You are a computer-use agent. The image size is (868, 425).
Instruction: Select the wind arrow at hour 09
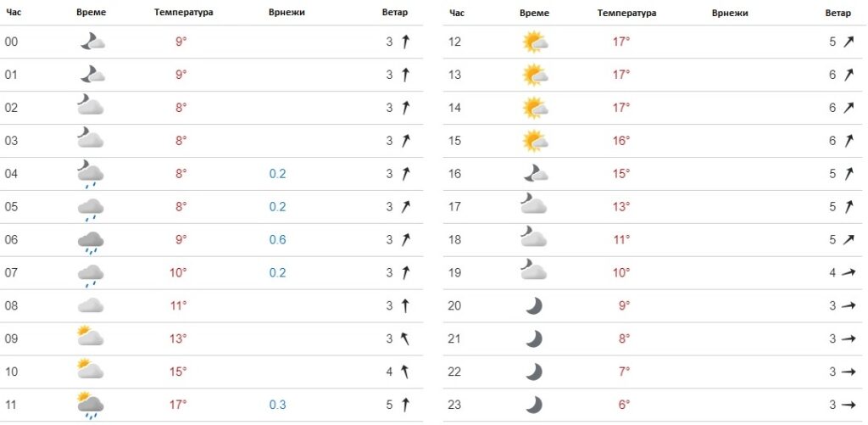pyautogui.click(x=405, y=338)
